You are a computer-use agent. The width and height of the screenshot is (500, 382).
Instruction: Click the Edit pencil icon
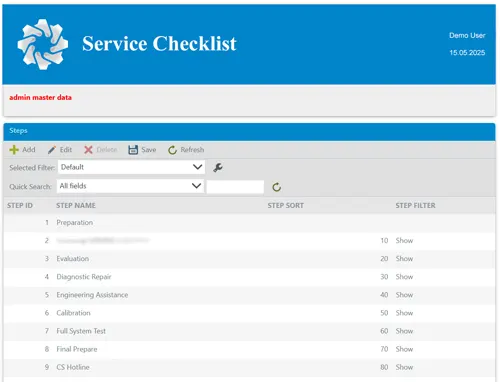coord(52,150)
